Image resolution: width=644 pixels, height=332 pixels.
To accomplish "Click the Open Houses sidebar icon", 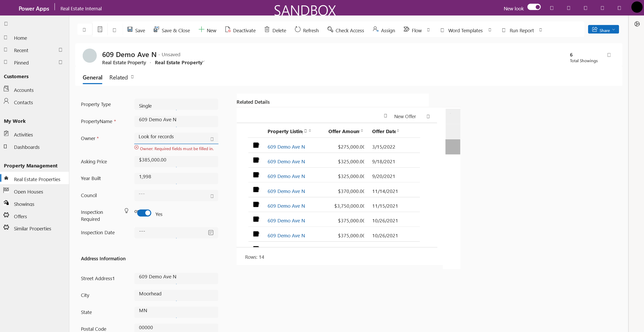I will pos(6,190).
